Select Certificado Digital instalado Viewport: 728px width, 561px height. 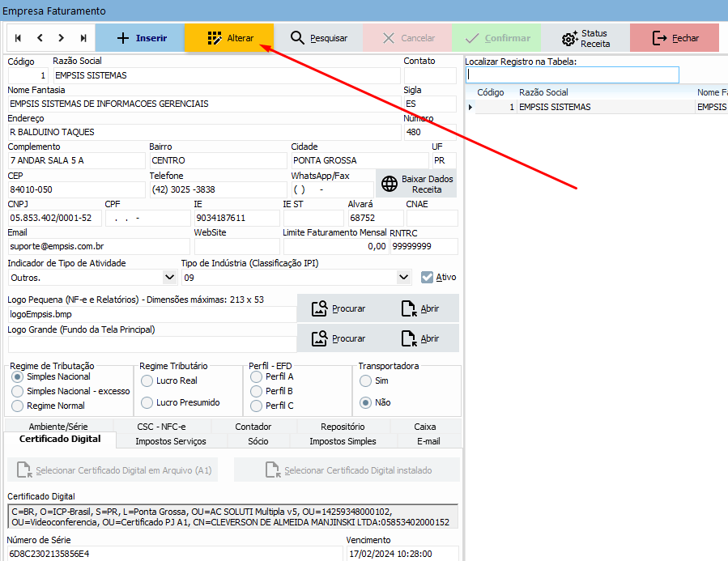[x=347, y=470]
